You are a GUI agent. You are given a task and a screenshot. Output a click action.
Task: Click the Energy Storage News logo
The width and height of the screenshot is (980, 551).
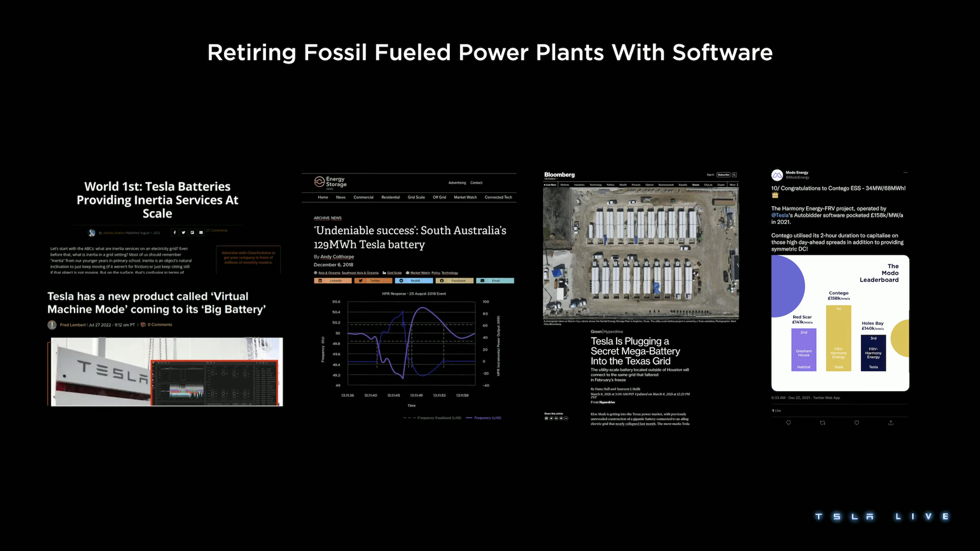[330, 182]
